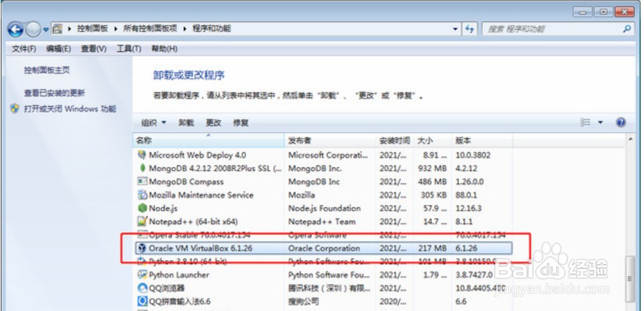Image resolution: width=644 pixels, height=311 pixels.
Task: Open the 工具(T) menu
Action: (129, 49)
